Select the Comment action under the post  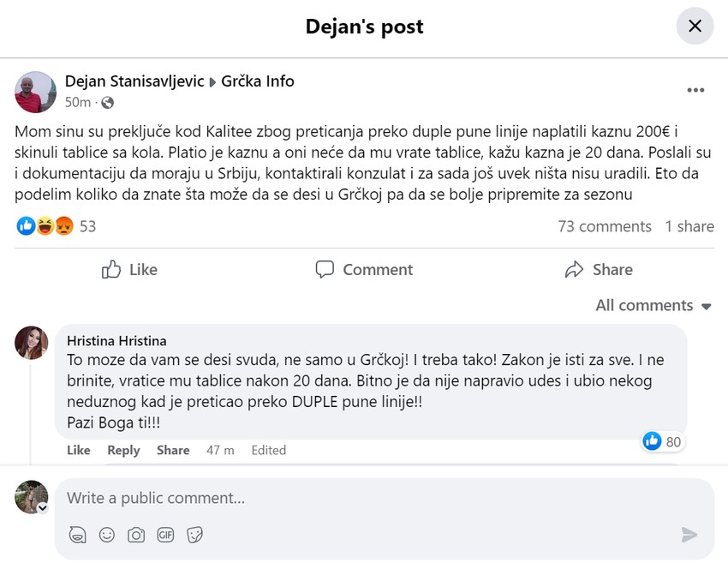point(363,269)
